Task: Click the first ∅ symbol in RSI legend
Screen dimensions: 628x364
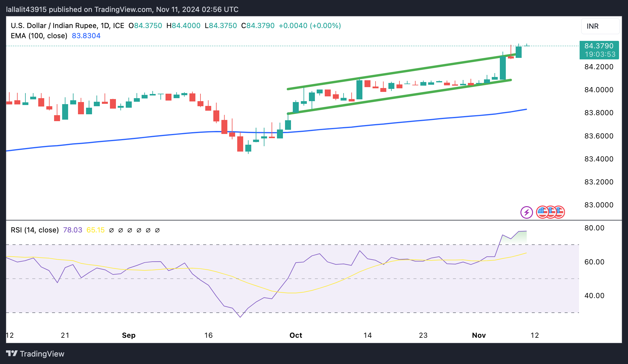Action: pyautogui.click(x=111, y=230)
